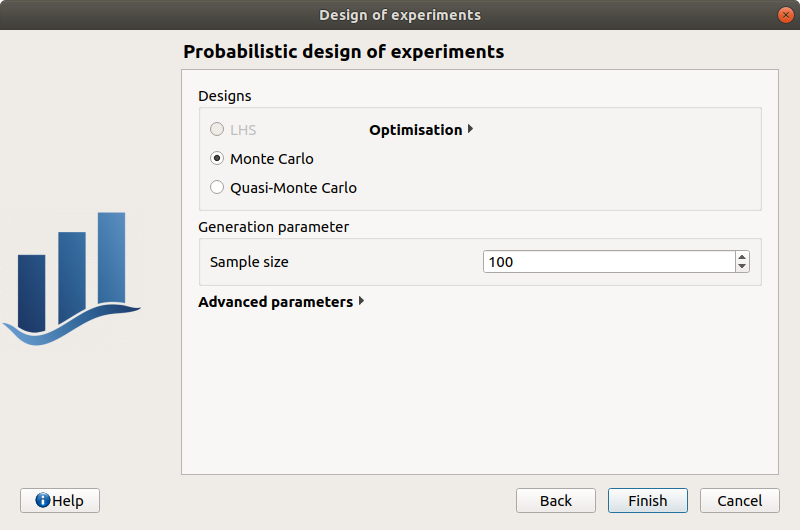Click the Generation parameter group label
800x530 pixels.
click(x=274, y=227)
